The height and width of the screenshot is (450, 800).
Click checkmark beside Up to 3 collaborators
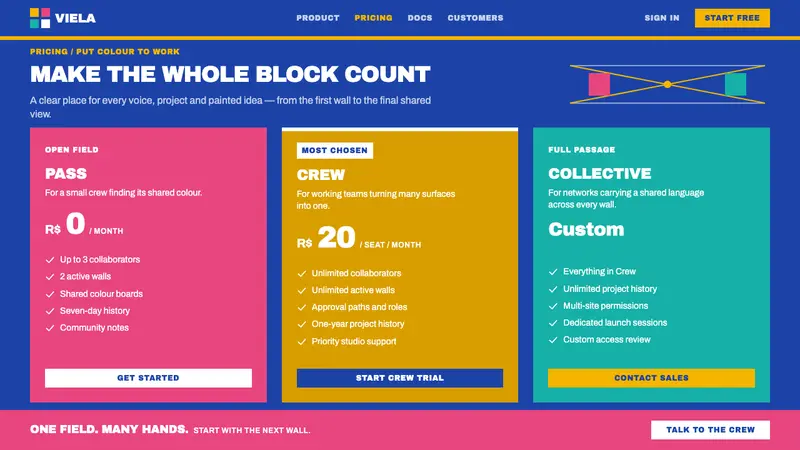[49, 260]
